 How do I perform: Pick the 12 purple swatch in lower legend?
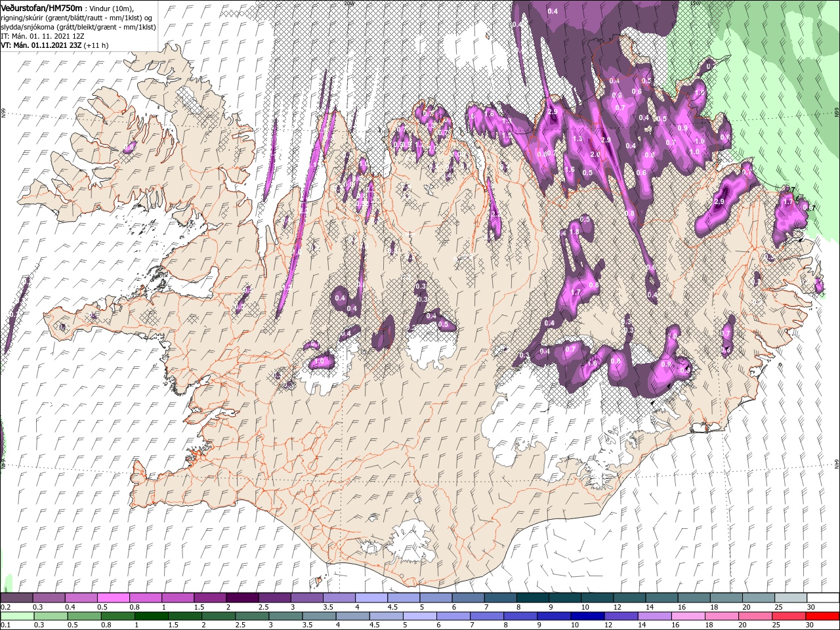point(619,616)
